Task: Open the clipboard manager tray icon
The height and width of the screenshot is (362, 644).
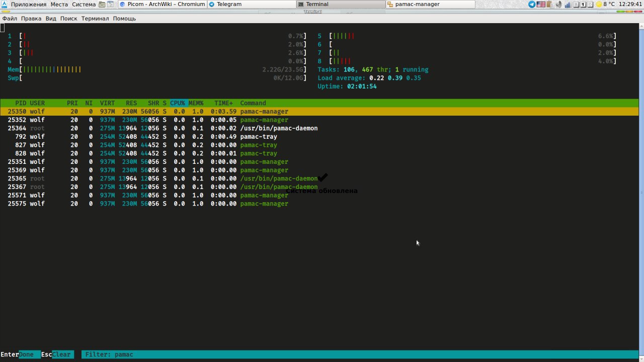Action: pos(550,4)
